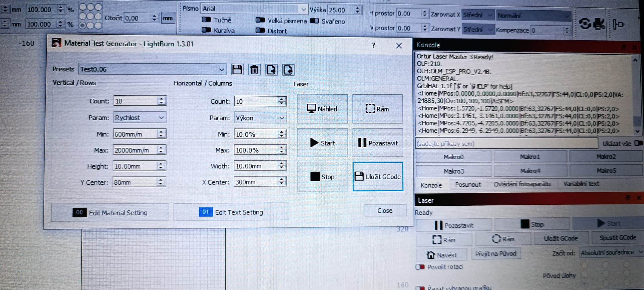Click the Uložit GCode button in the generator
This screenshot has width=644, height=290.
(378, 177)
